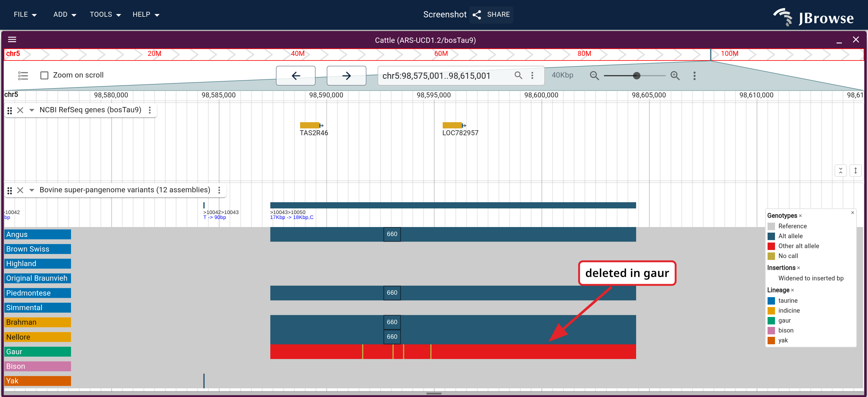868x397 pixels.
Task: Close the Cattle view panel
Action: (856, 40)
